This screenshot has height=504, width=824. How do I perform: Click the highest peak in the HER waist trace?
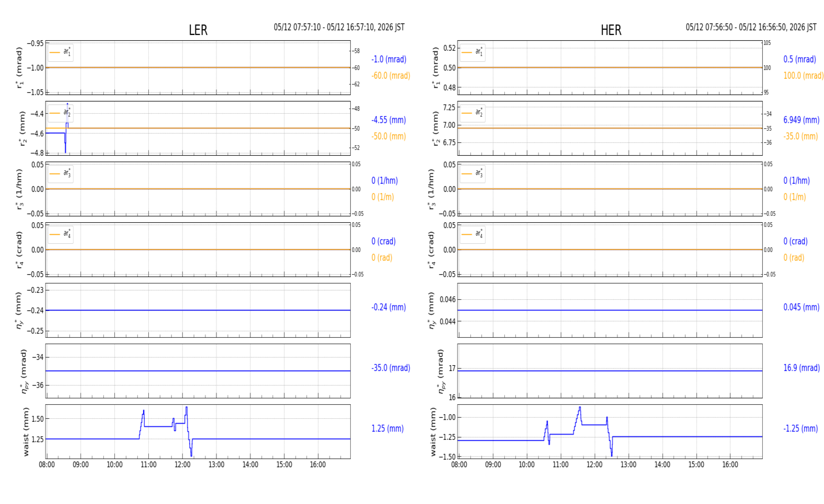point(579,409)
